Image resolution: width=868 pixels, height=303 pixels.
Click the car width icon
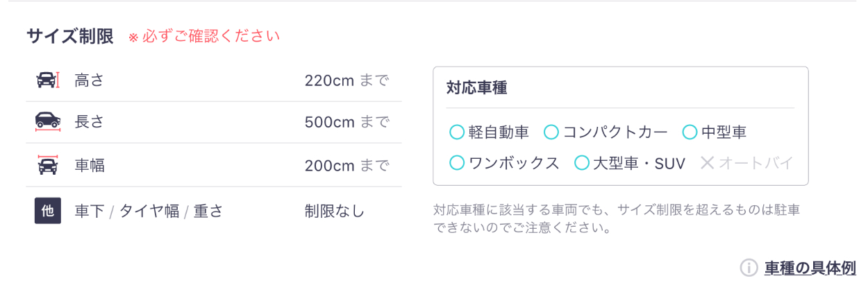click(x=47, y=165)
